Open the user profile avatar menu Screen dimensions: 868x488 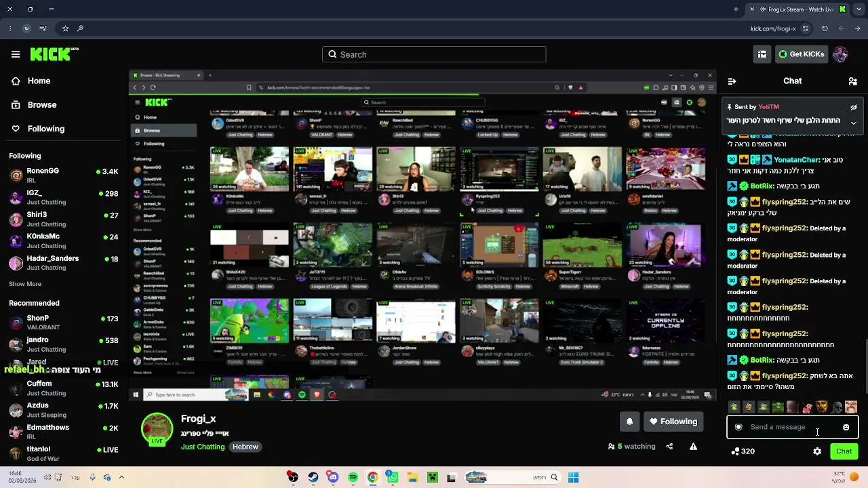pyautogui.click(x=840, y=54)
